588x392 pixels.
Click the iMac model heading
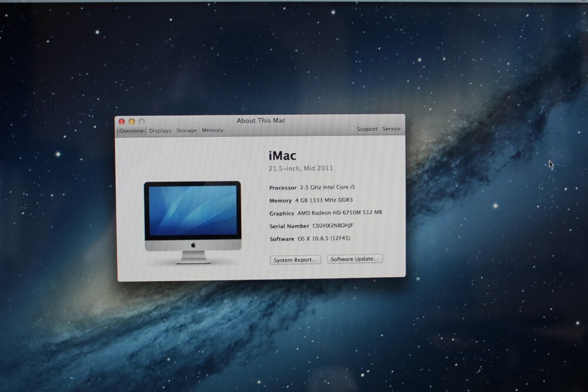(x=282, y=155)
